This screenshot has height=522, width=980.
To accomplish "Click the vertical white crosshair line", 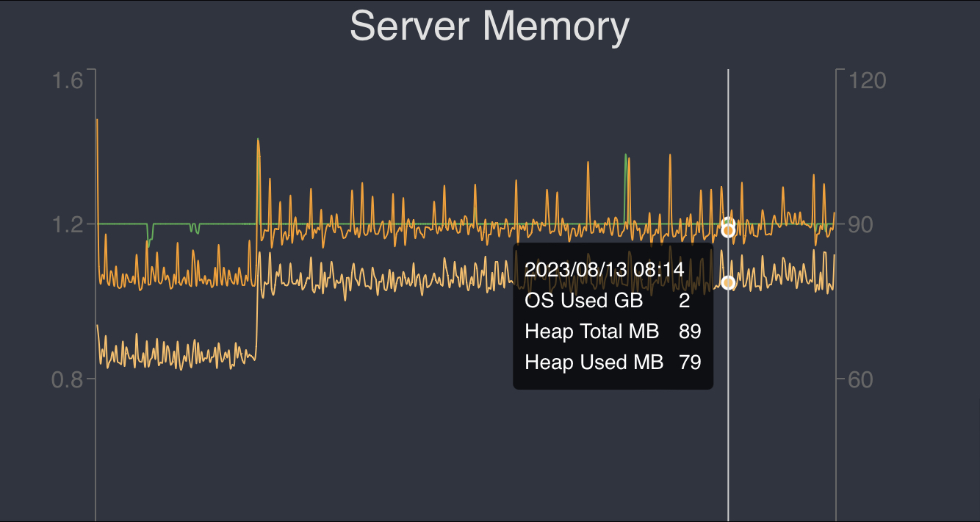I will coord(728,441).
